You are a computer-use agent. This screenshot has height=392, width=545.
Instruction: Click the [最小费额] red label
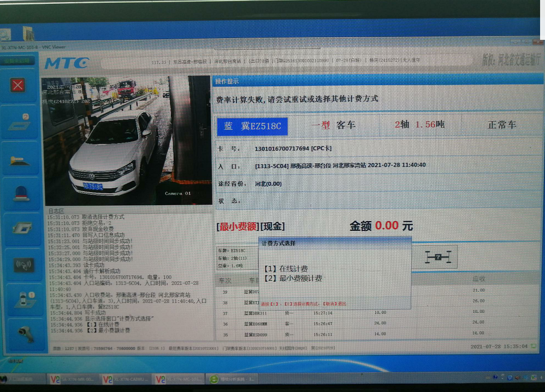click(x=238, y=227)
